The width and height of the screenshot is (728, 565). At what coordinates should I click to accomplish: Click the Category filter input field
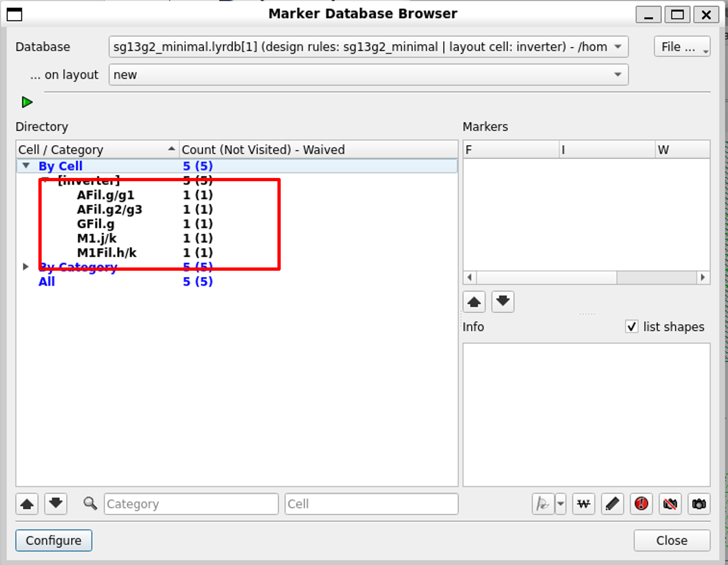pos(191,504)
